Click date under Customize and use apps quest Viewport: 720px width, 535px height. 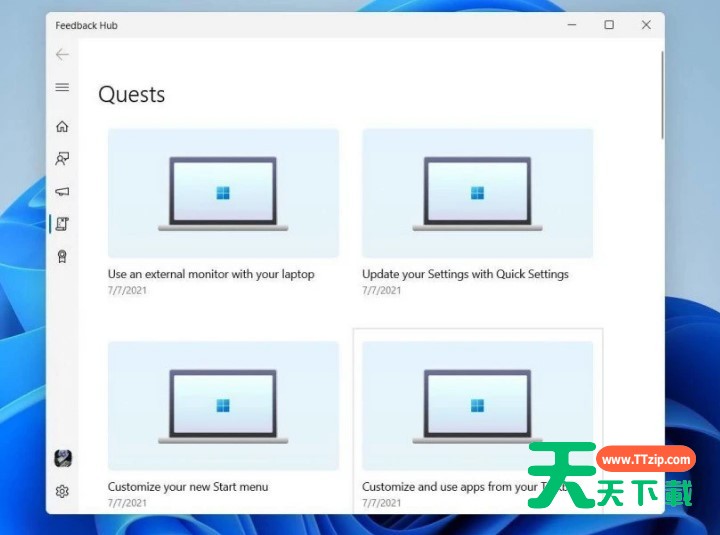[382, 503]
